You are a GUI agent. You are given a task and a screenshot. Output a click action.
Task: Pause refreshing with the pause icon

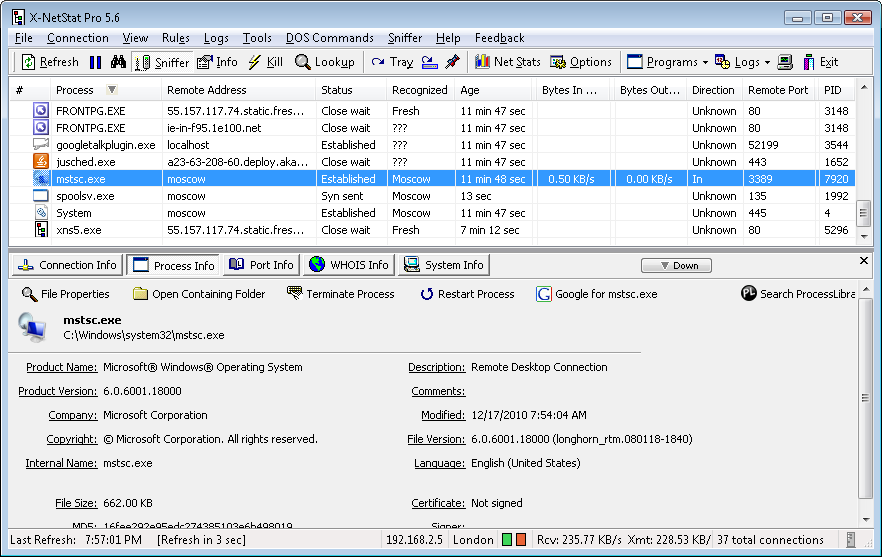tap(96, 62)
